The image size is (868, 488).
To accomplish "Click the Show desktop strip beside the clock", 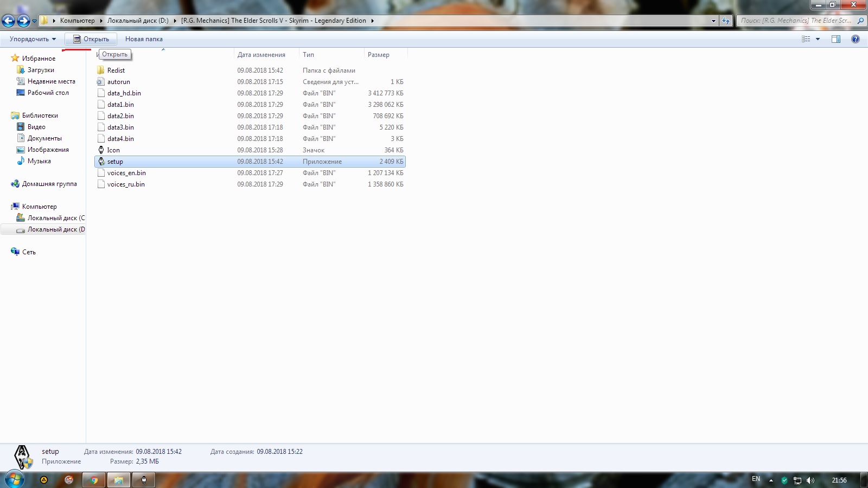I will [864, 480].
